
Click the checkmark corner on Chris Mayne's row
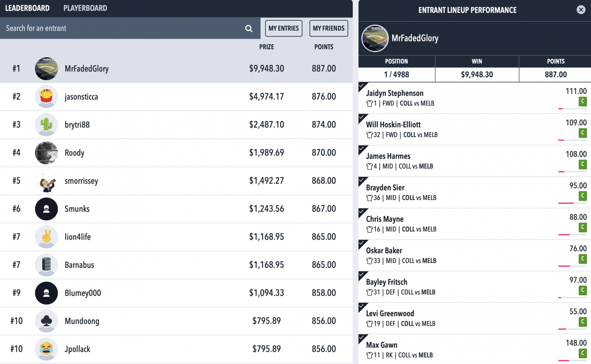362,212
